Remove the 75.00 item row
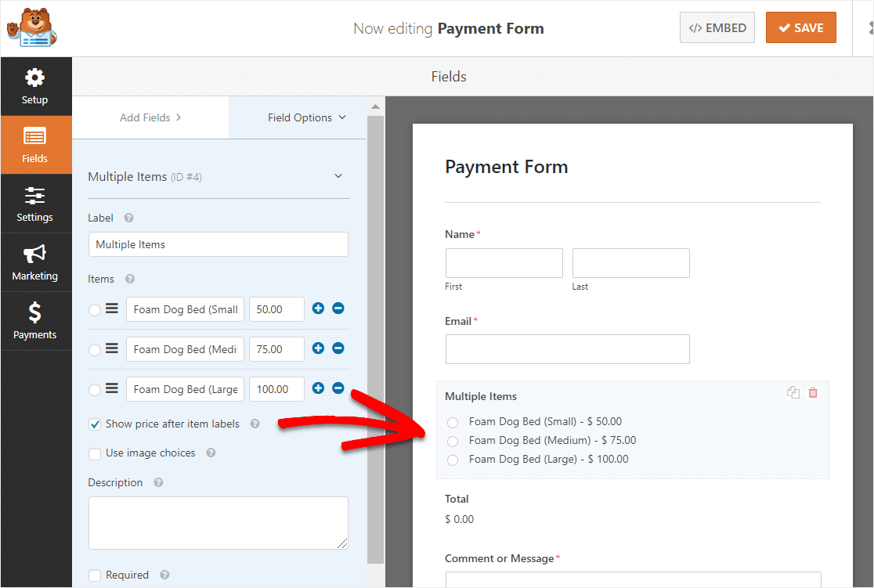Screen dimensions: 874x588 click(x=338, y=348)
